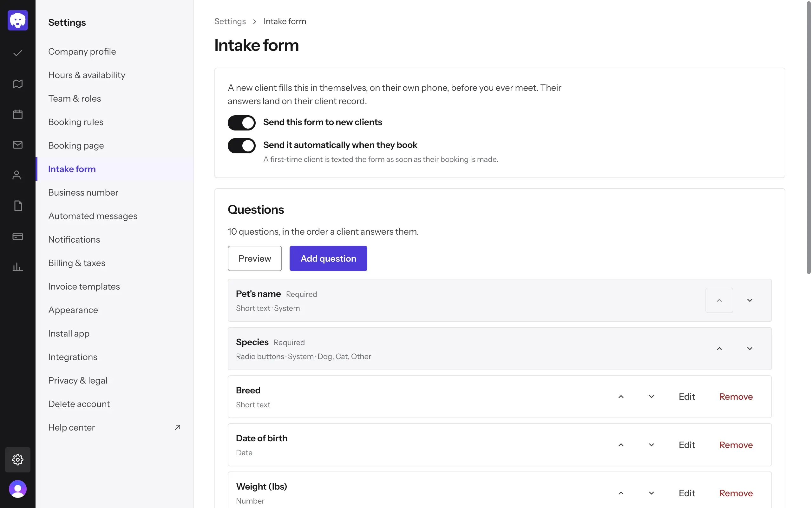The height and width of the screenshot is (508, 812).
Task: Go to Hours & availability settings
Action: pos(115,75)
